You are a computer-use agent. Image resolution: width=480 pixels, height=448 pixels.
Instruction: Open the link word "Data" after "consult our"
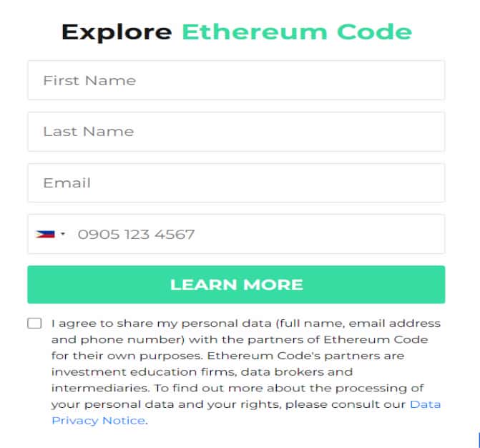point(425,404)
